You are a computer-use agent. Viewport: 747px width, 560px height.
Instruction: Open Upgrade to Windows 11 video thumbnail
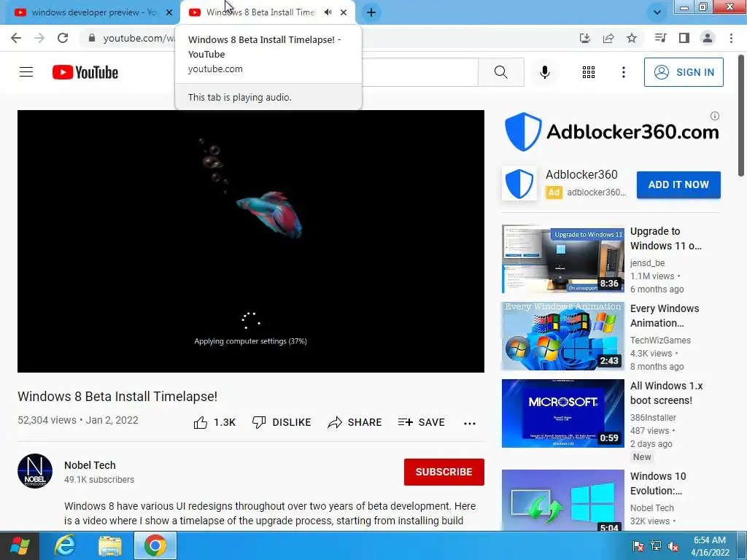coord(563,259)
